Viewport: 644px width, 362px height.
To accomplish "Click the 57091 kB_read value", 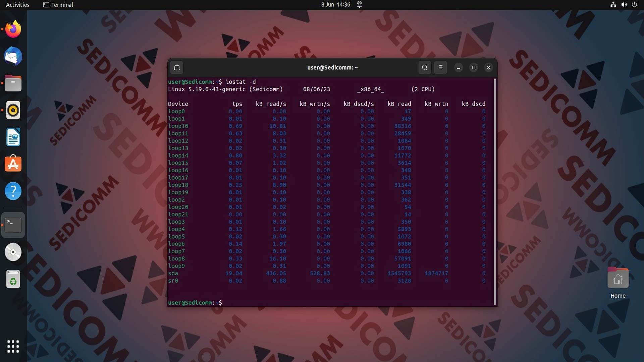I will point(402,259).
